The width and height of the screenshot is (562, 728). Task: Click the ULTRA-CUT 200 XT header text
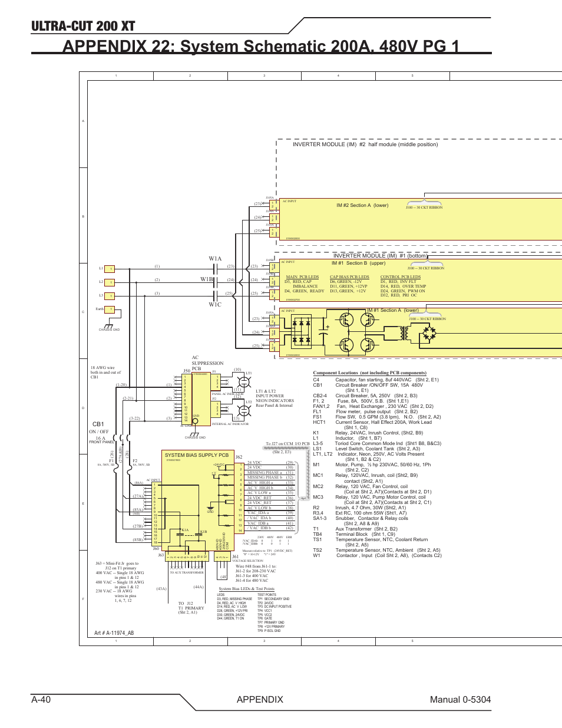(83, 26)
